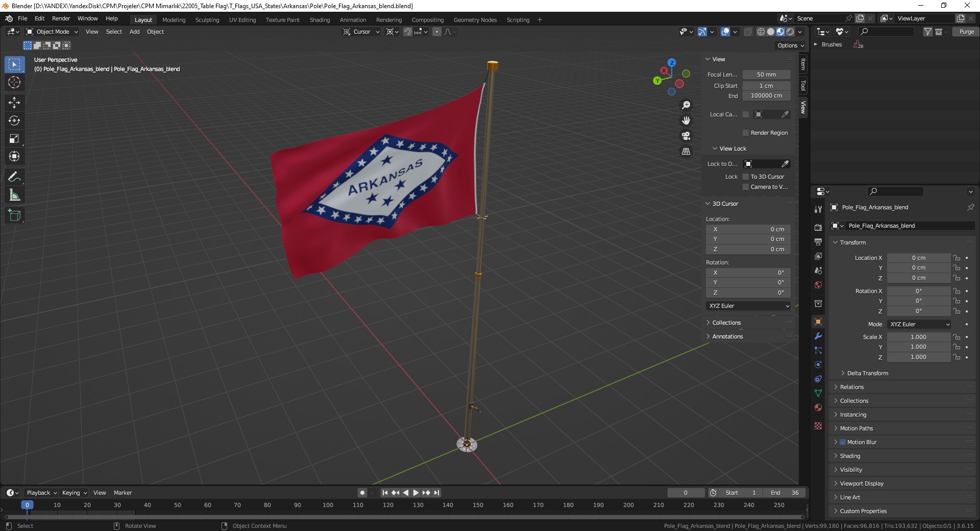Click the viewport pan hand icon
This screenshot has width=980, height=531.
[x=686, y=120]
